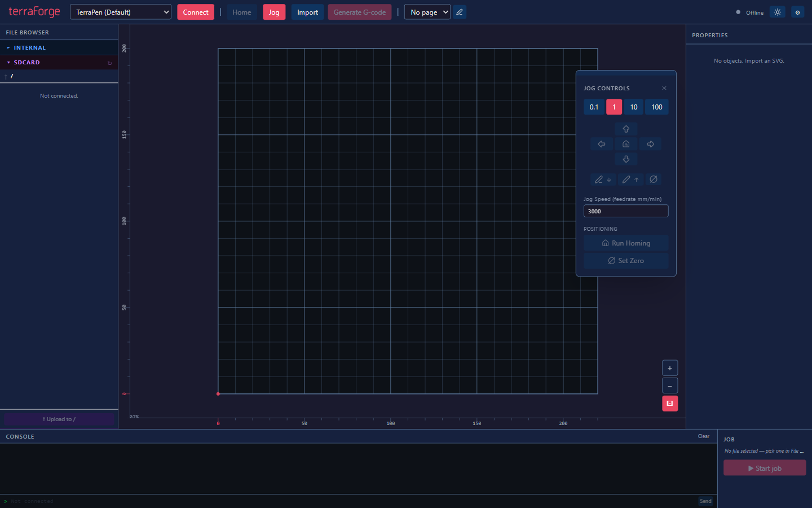Click the red fit-view button below zoom
This screenshot has height=508, width=812.
click(670, 404)
